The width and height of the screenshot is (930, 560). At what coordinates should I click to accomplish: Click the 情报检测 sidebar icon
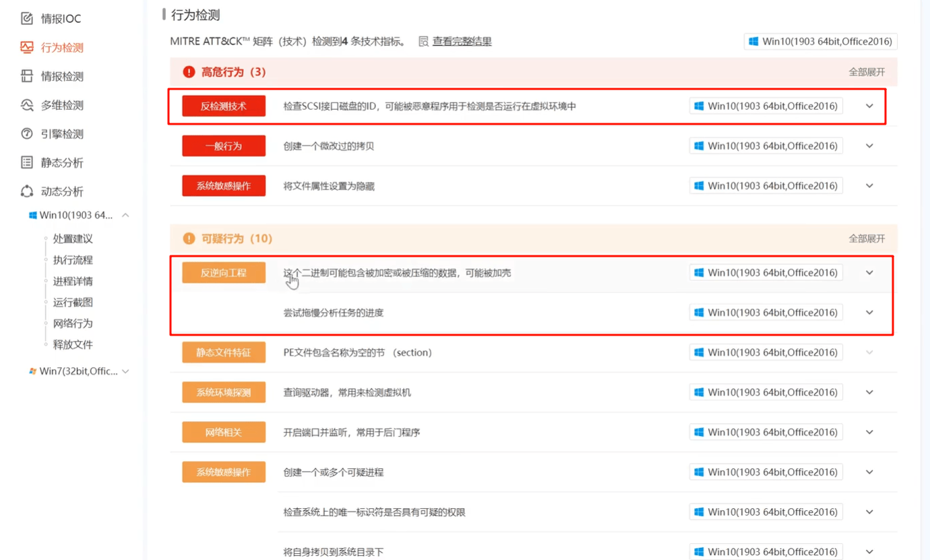click(27, 76)
